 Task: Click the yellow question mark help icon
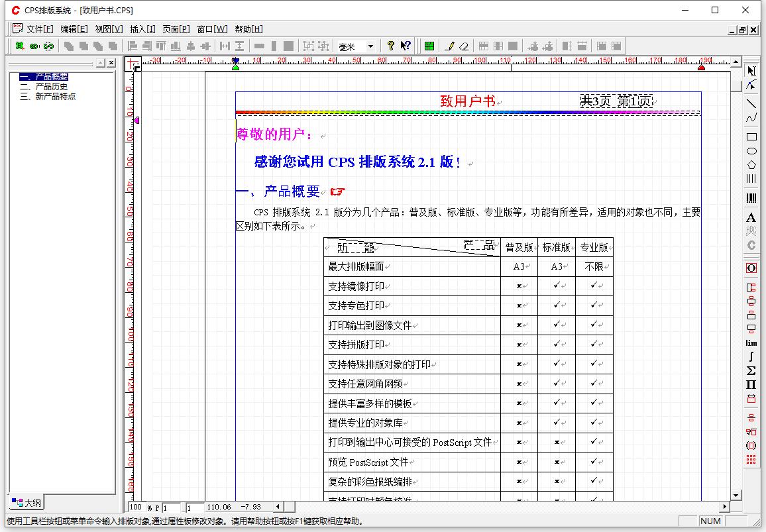coord(391,46)
